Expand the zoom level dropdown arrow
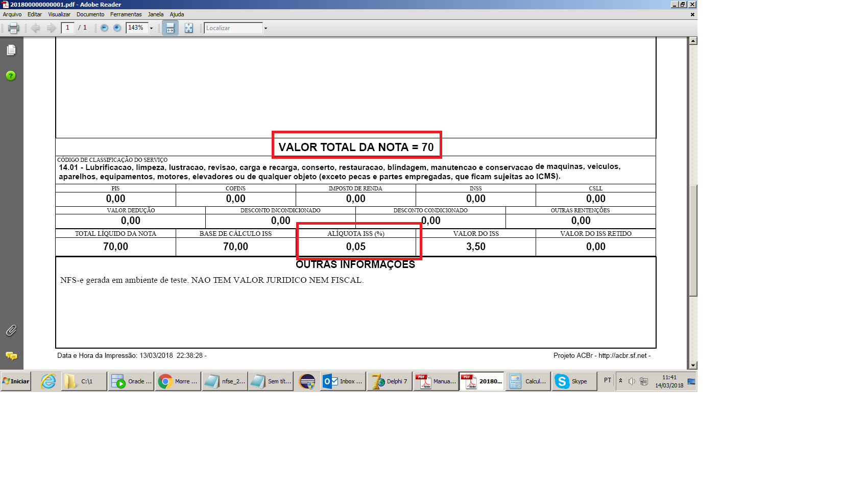The height and width of the screenshot is (488, 868). (152, 28)
